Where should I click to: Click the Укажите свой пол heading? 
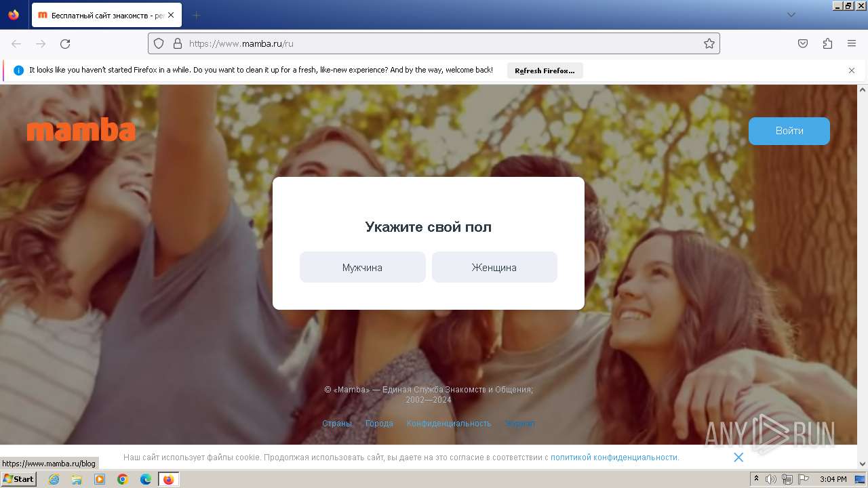[x=429, y=227]
